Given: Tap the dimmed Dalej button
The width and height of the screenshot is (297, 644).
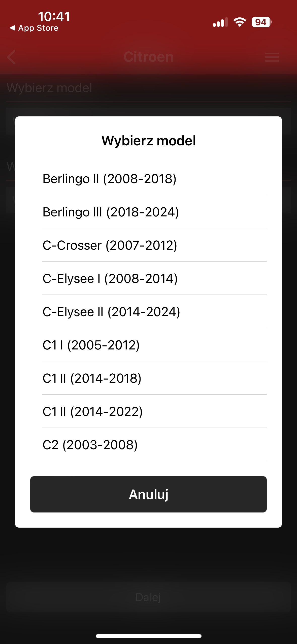Looking at the screenshot, I should [x=148, y=597].
